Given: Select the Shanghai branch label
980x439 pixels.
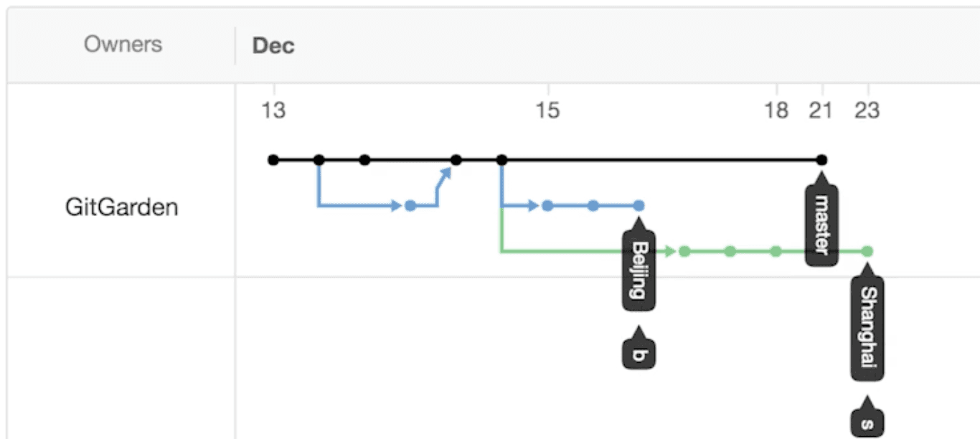Looking at the screenshot, I should tap(867, 328).
